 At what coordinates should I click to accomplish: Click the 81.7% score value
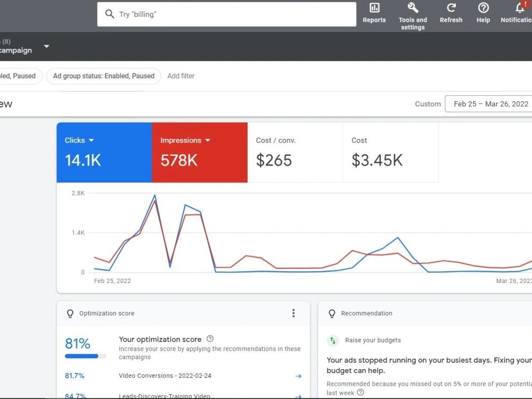click(74, 376)
